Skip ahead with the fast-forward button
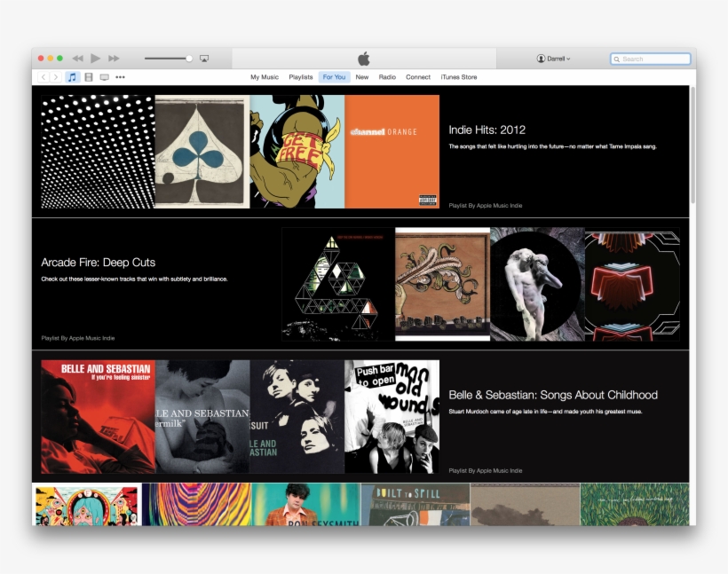 tap(114, 59)
